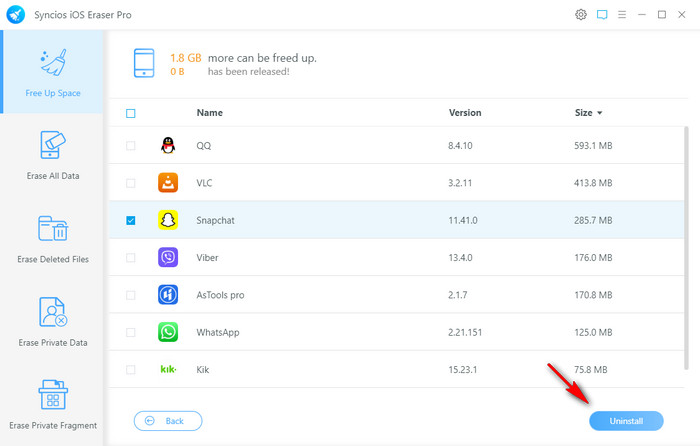700x446 pixels.
Task: Open the Erase Private Fragment section
Action: click(x=53, y=405)
